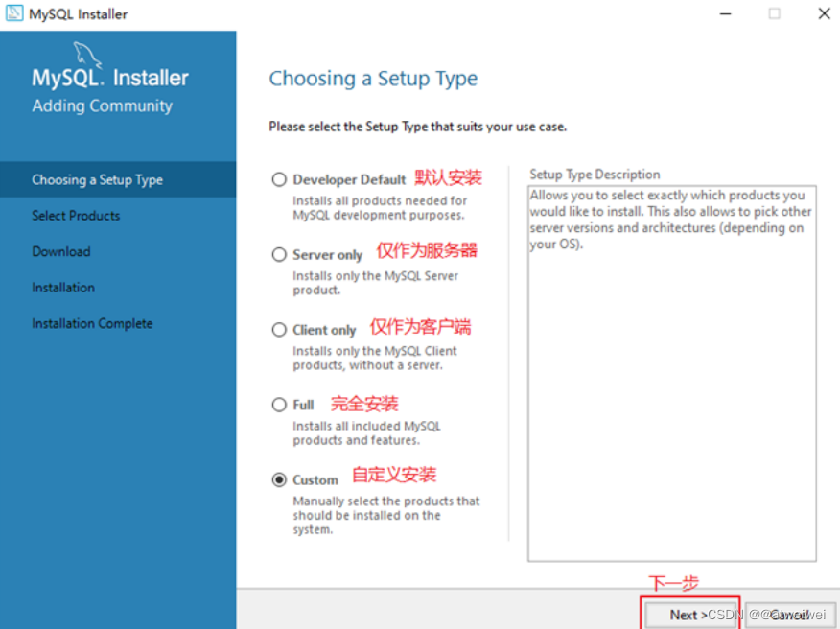This screenshot has width=840, height=629.
Task: Minimize the MySQL Installer window
Action: click(725, 14)
